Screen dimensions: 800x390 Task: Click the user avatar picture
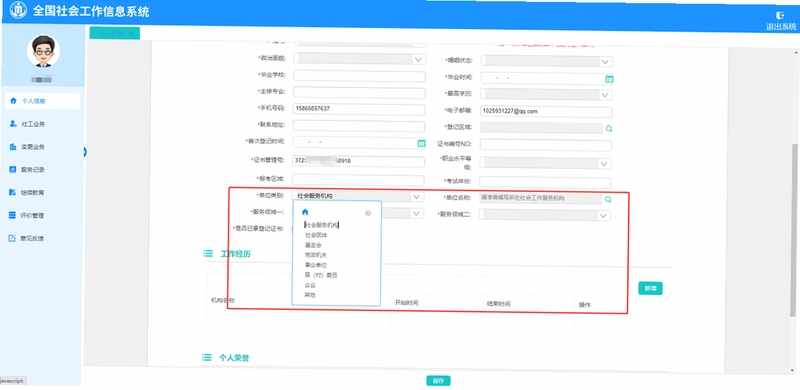pyautogui.click(x=43, y=51)
